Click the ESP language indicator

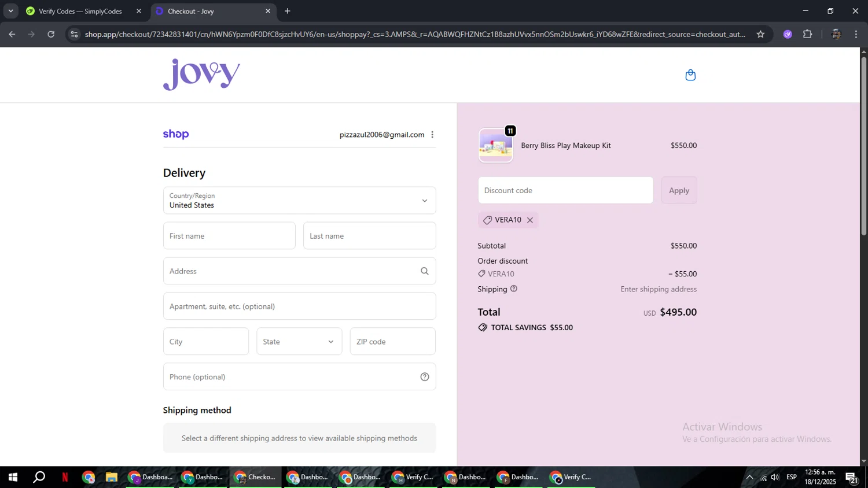pos(792,477)
